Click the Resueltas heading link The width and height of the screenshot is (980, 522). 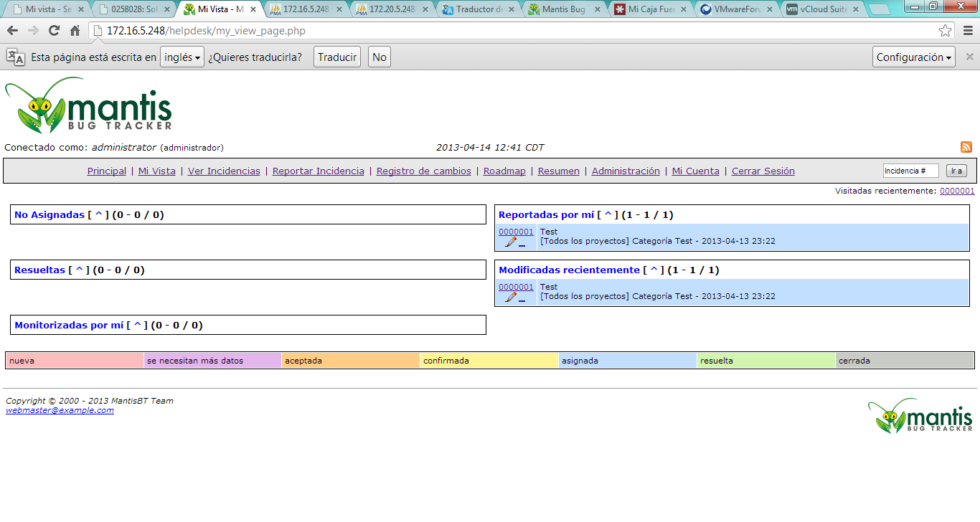pos(39,270)
